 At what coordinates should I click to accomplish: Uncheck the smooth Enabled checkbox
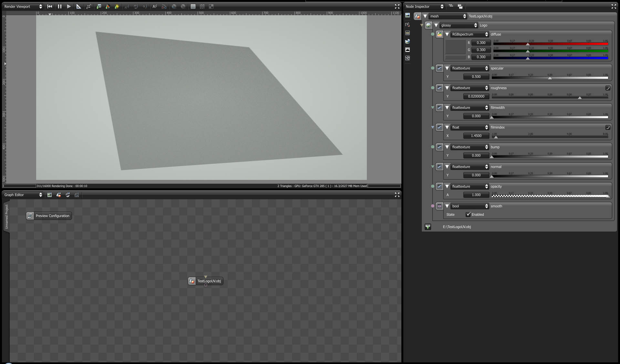coord(468,214)
